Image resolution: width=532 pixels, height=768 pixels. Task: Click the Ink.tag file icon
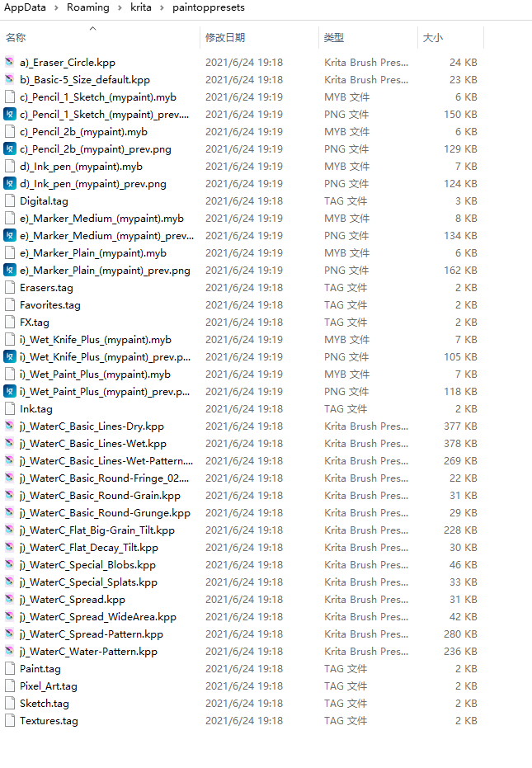pos(9,408)
